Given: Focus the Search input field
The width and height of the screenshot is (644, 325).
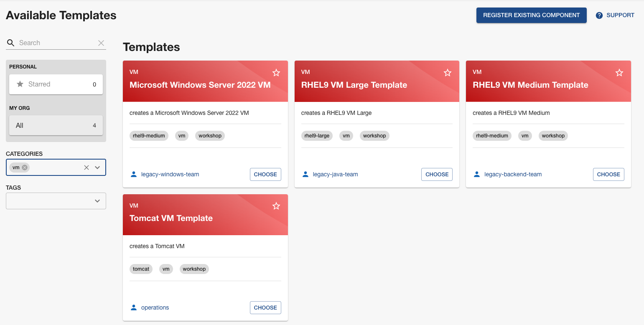Looking at the screenshot, I should pos(57,43).
